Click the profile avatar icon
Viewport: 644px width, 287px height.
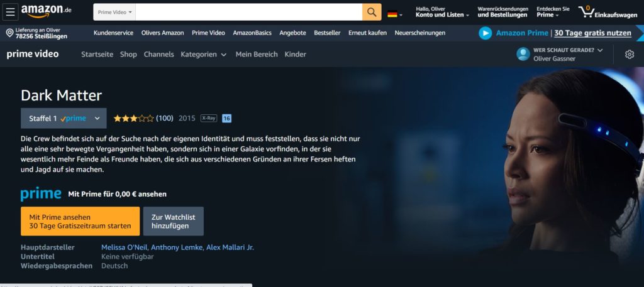point(523,54)
